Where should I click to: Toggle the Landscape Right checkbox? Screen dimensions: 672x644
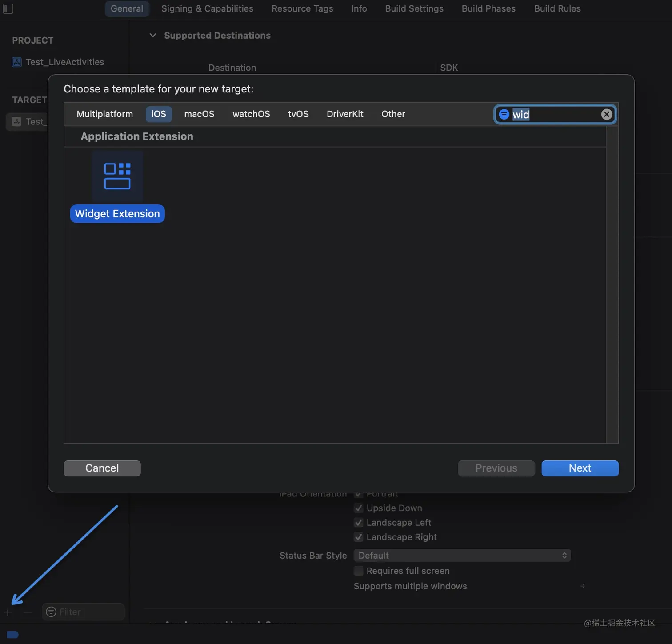coord(359,537)
